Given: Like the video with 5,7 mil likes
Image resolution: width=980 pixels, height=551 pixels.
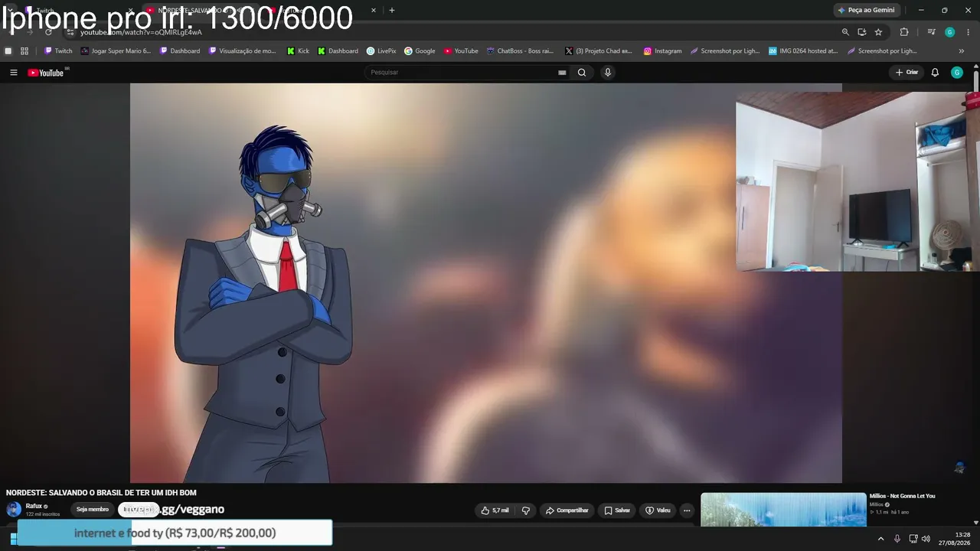Looking at the screenshot, I should (495, 510).
